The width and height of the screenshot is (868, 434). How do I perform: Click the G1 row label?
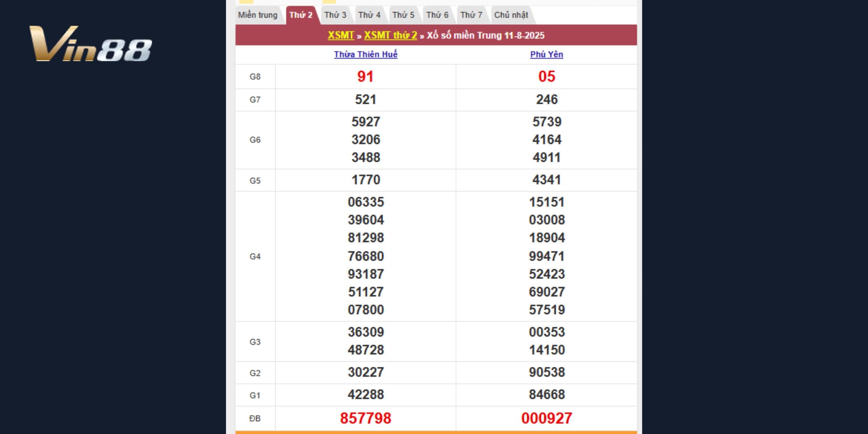[255, 395]
